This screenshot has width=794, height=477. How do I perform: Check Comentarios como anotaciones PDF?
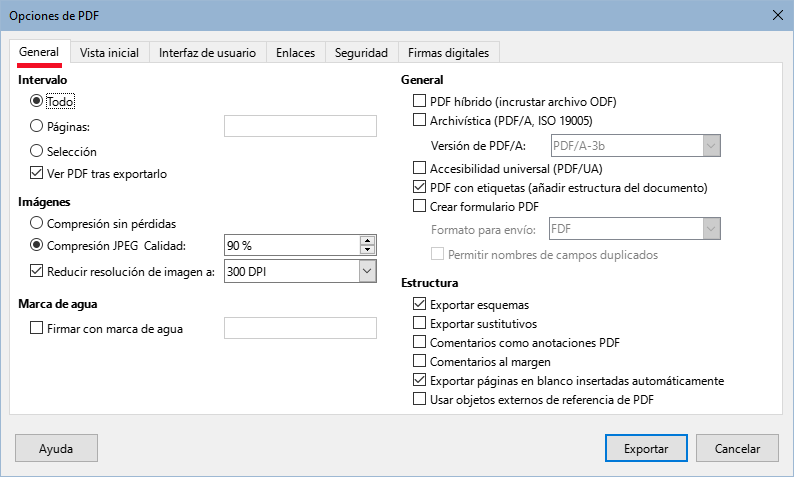click(419, 342)
